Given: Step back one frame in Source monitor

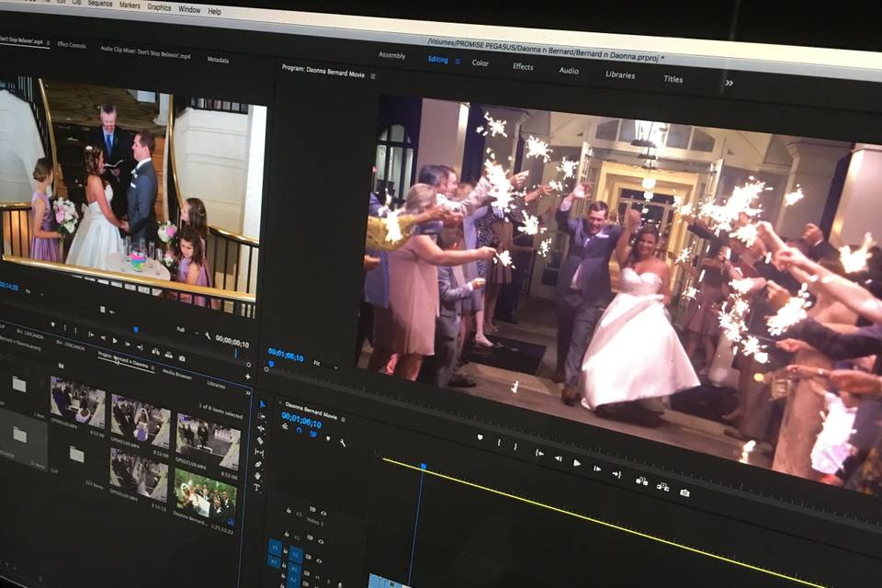Looking at the screenshot, I should [x=103, y=337].
